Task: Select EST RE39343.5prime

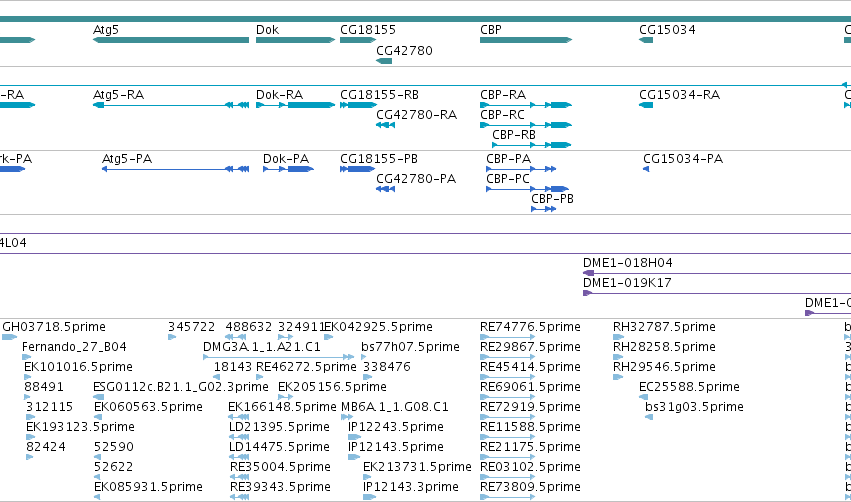Action: click(239, 498)
